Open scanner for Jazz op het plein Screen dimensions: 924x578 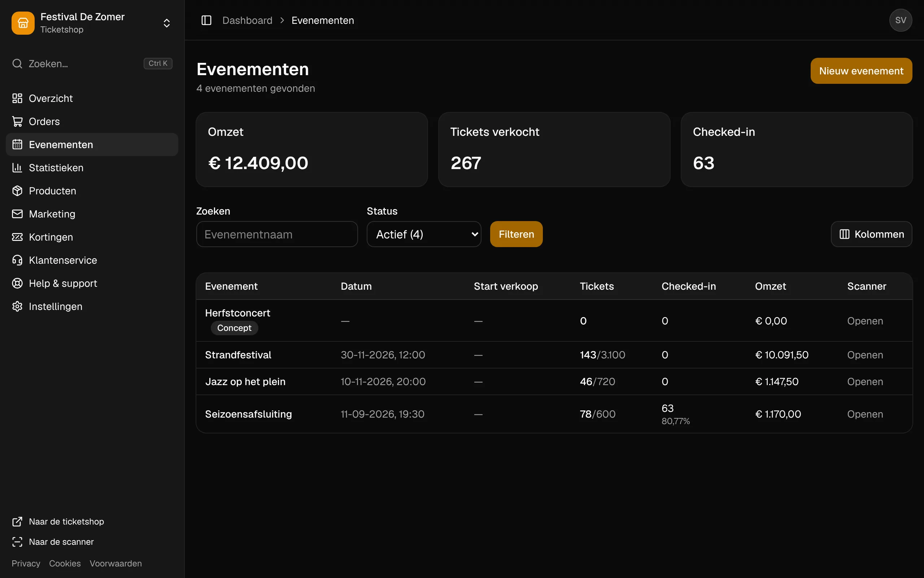click(x=865, y=381)
